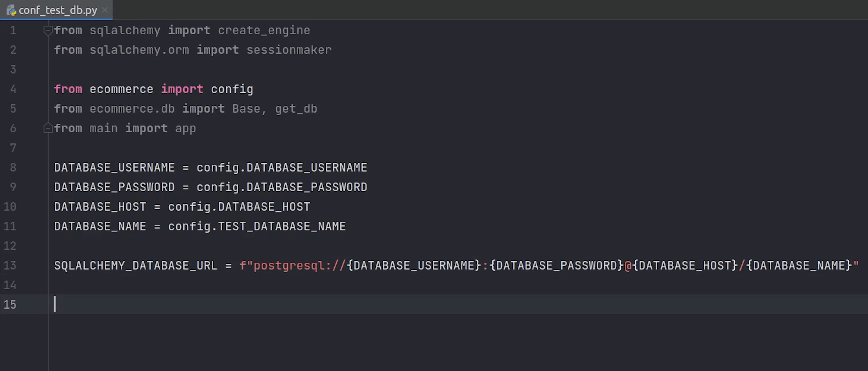Click the Python file icon on conf_test_db.py tab
The width and height of the screenshot is (868, 371).
pos(11,10)
